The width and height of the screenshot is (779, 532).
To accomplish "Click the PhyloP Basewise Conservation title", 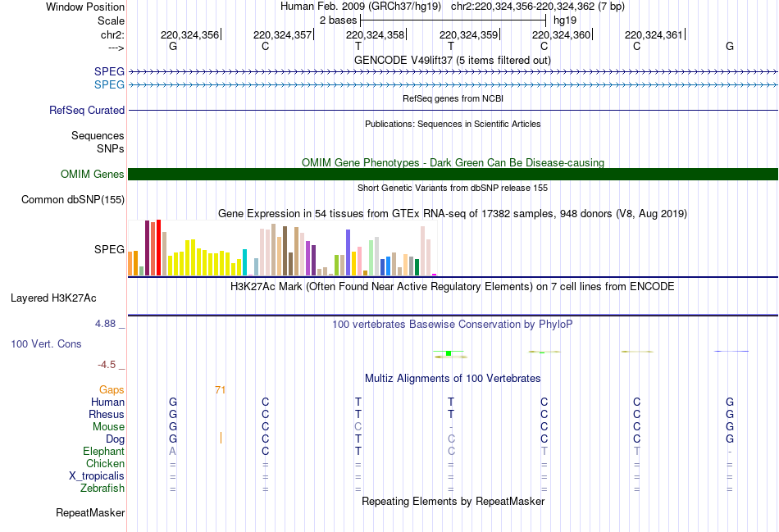I will coord(452,325).
